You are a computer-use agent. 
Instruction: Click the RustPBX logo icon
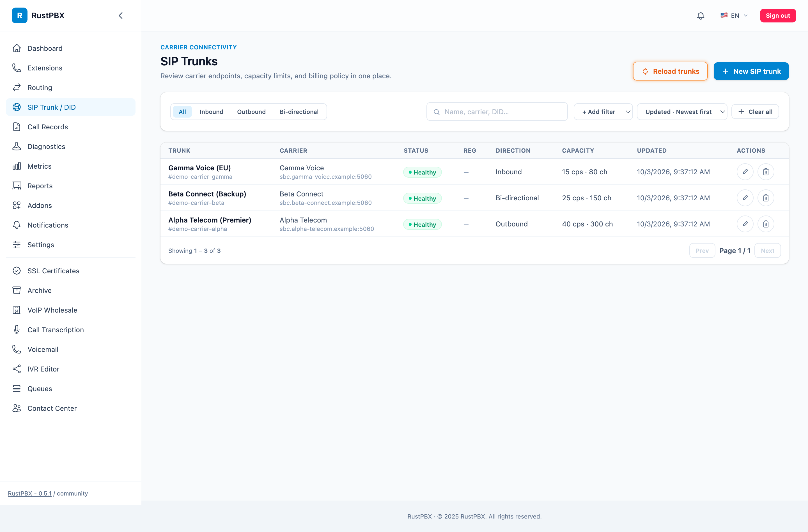pyautogui.click(x=20, y=16)
